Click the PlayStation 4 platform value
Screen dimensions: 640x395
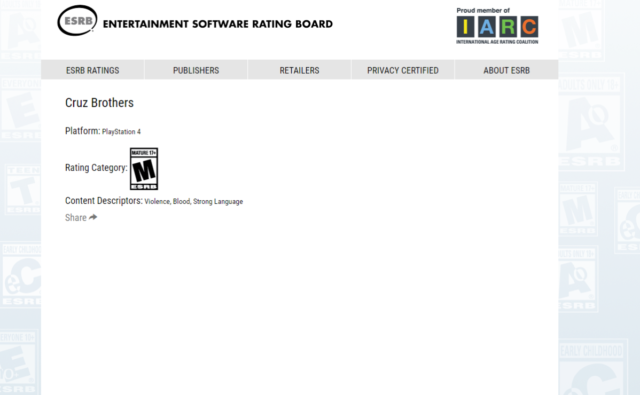click(x=121, y=132)
